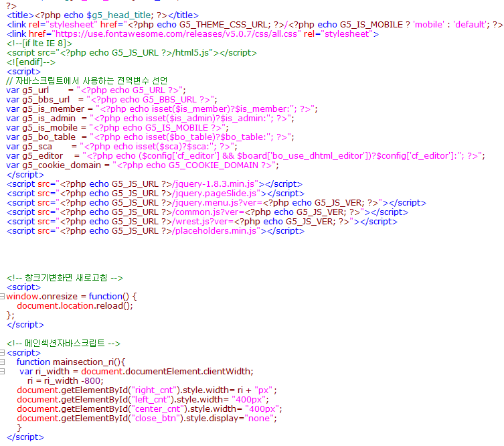Click the var g5_bbs_url declaration
The image size is (504, 446).
(x=112, y=99)
